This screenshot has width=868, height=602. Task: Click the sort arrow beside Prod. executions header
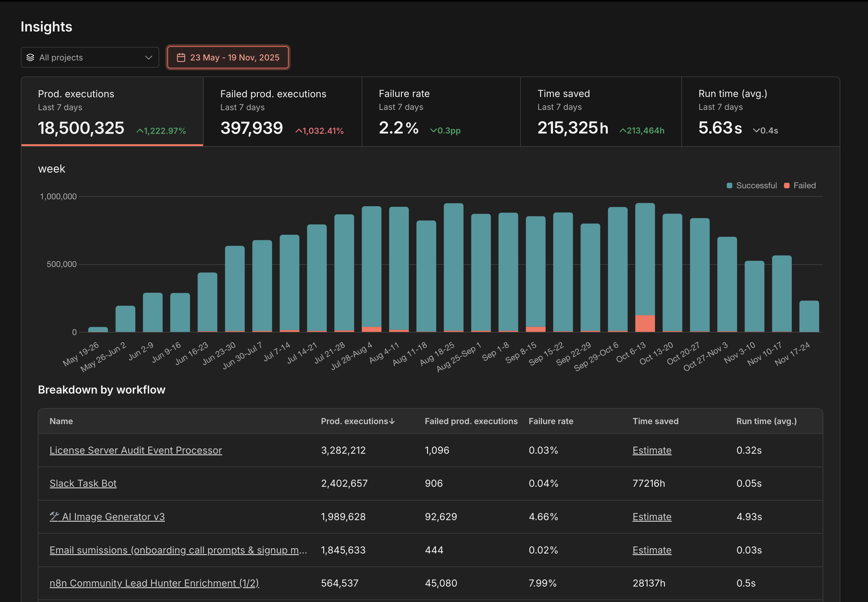392,421
